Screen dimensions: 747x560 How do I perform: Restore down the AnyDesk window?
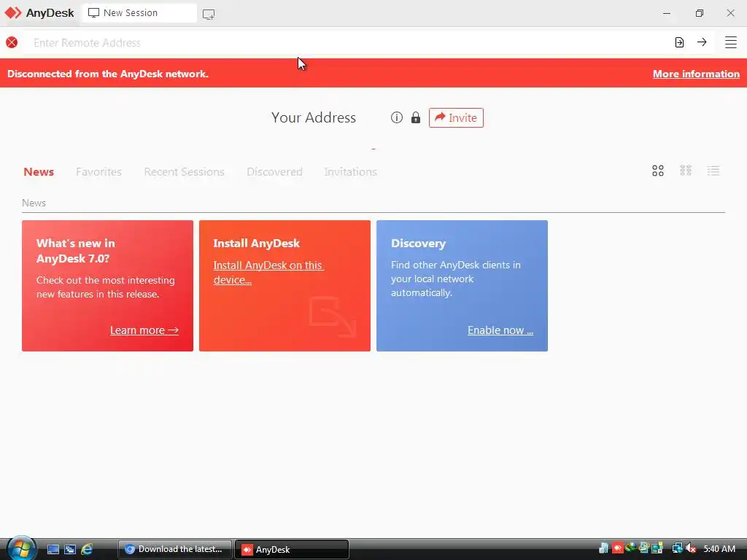click(699, 13)
